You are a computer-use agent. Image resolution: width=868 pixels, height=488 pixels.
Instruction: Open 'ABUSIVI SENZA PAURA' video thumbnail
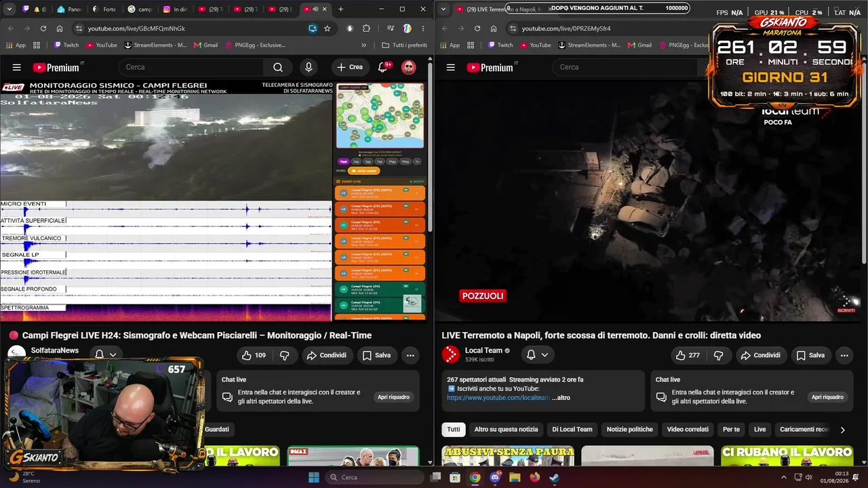pos(508,455)
